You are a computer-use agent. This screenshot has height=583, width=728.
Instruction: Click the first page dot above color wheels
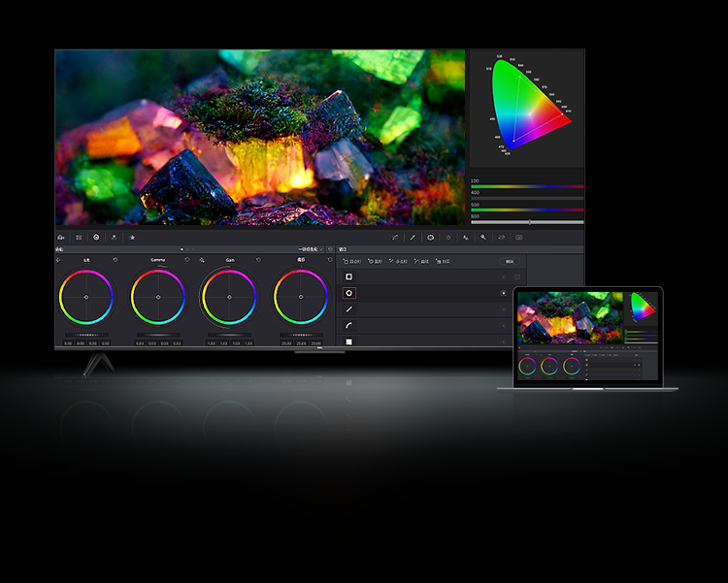182,249
